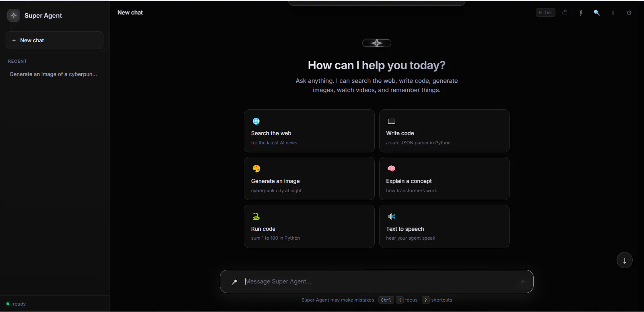Screen dimensions: 644x312
Task: Click 'cyberpunk city at night' subtitle
Action: pos(276,191)
